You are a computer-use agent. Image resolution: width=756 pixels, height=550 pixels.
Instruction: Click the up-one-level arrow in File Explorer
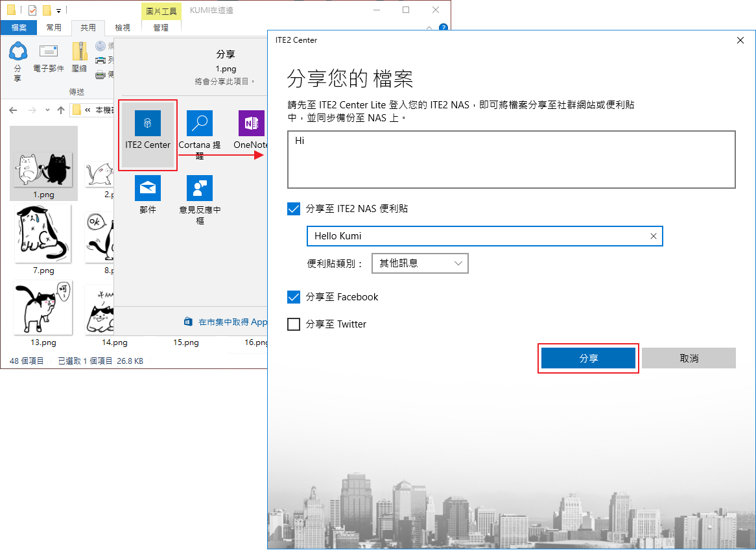click(x=61, y=110)
